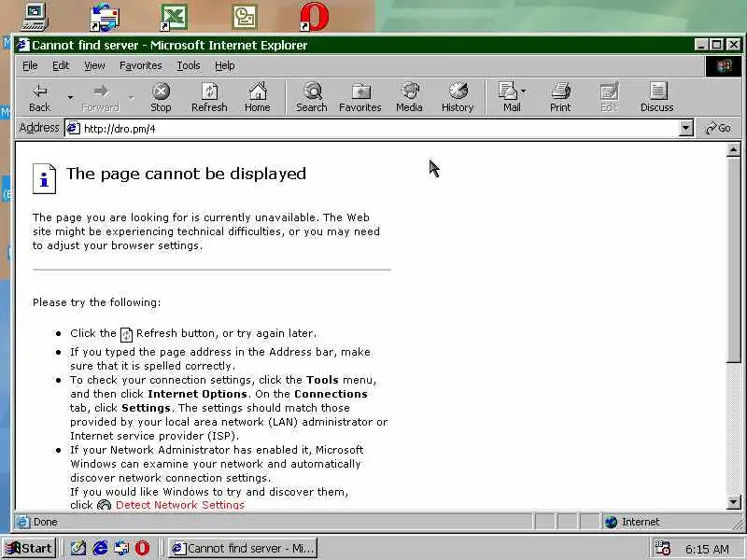Image resolution: width=747 pixels, height=560 pixels.
Task: Click the Windows flag throbber icon
Action: [723, 66]
